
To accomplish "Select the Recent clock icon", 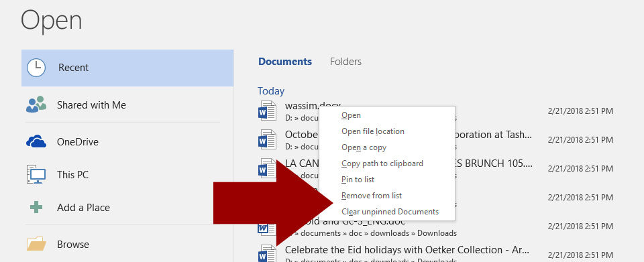I will tap(36, 68).
